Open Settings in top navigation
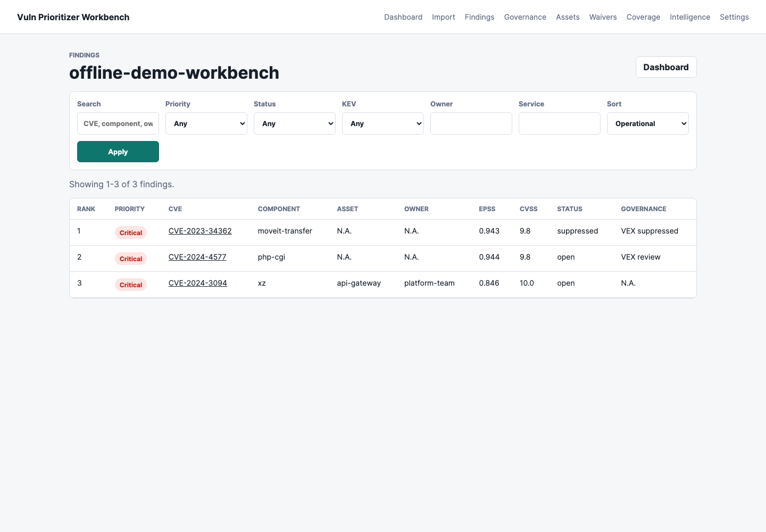The width and height of the screenshot is (766, 532). point(734,17)
